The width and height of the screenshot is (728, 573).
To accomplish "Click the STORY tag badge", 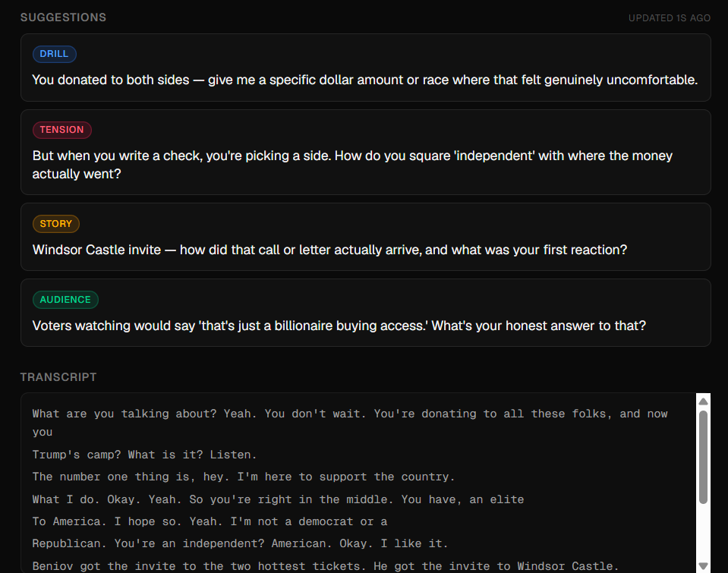I will (55, 224).
